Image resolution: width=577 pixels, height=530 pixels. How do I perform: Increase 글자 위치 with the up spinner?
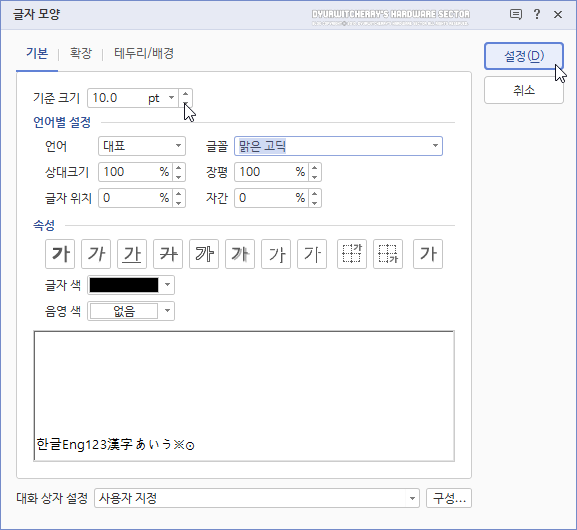179,194
